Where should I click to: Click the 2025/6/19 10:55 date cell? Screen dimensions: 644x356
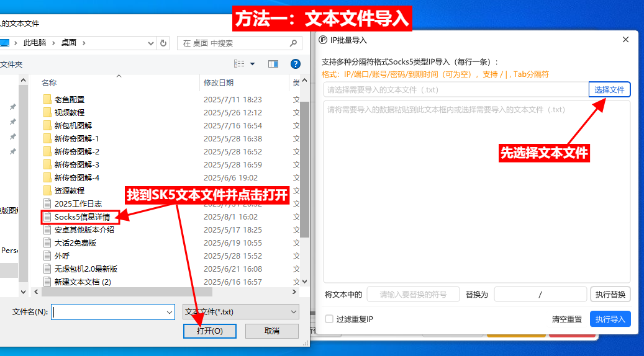tap(232, 243)
